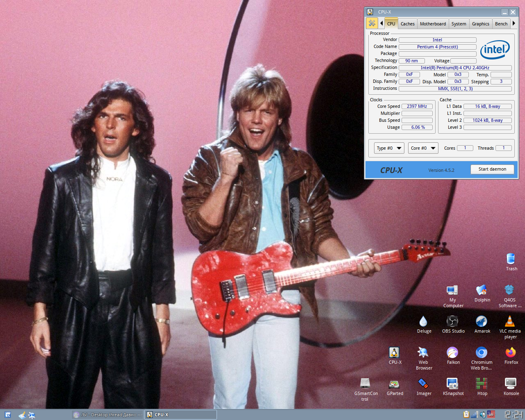Image resolution: width=525 pixels, height=420 pixels.
Task: Switch to the Bench tab
Action: coord(501,24)
